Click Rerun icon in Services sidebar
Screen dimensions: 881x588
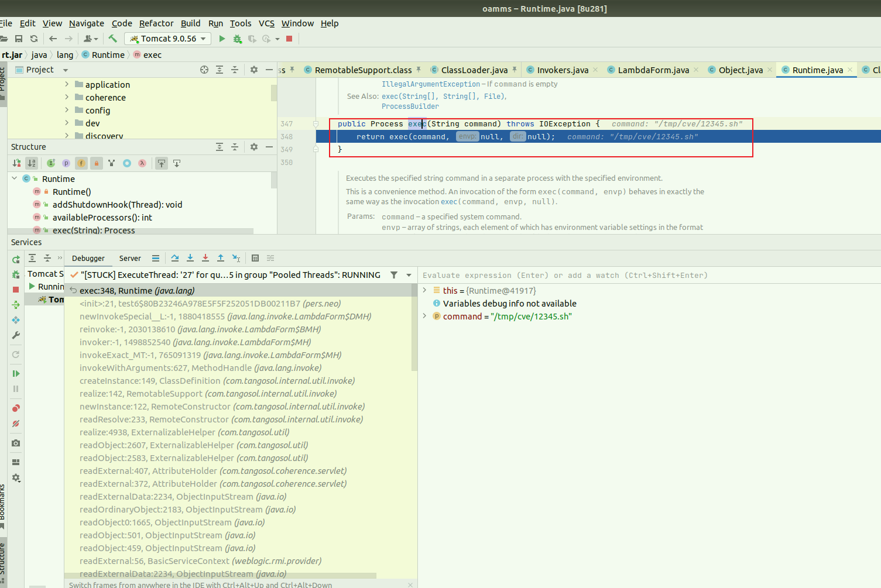click(16, 259)
